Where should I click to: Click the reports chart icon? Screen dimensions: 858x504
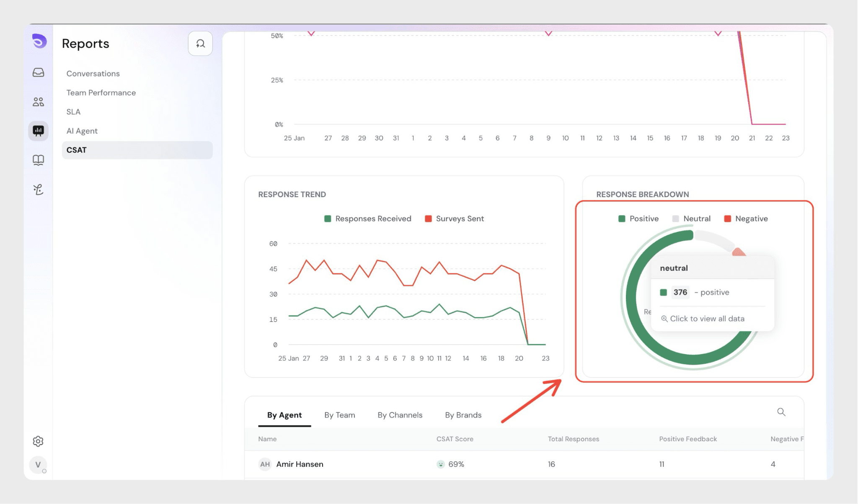tap(38, 131)
